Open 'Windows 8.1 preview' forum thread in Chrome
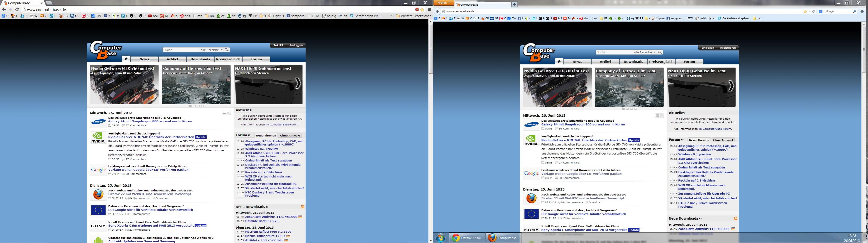Viewport: 868px width, 243px height. pos(262,149)
